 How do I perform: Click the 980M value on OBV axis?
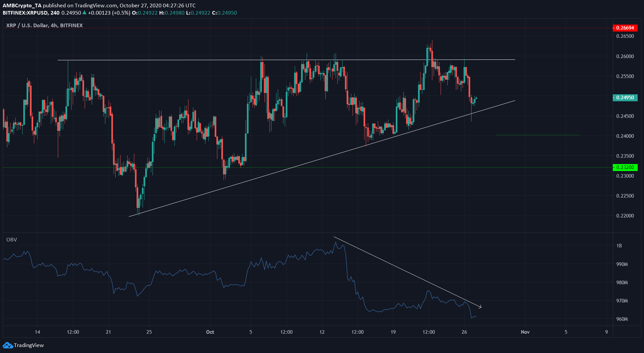622,283
